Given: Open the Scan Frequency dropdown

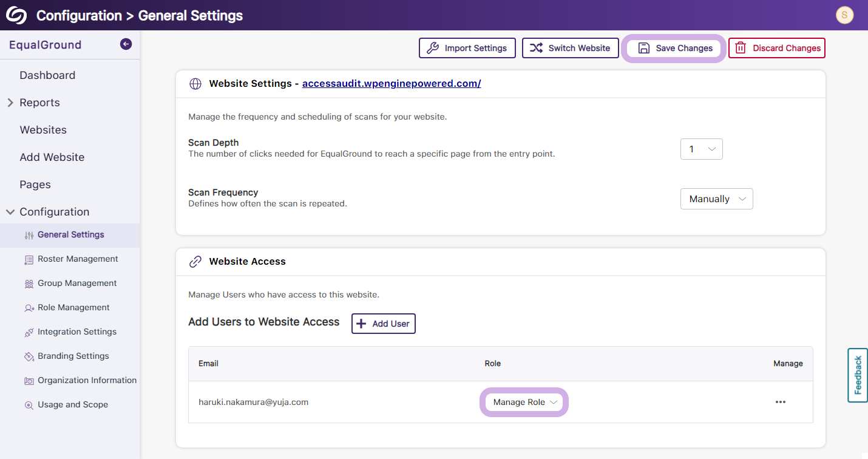Looking at the screenshot, I should point(716,199).
